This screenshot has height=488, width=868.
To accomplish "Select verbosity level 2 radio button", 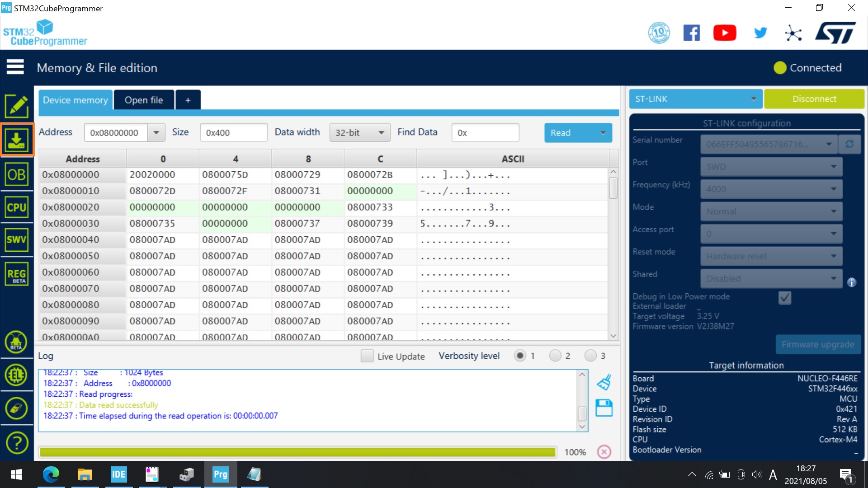I will pyautogui.click(x=554, y=356).
